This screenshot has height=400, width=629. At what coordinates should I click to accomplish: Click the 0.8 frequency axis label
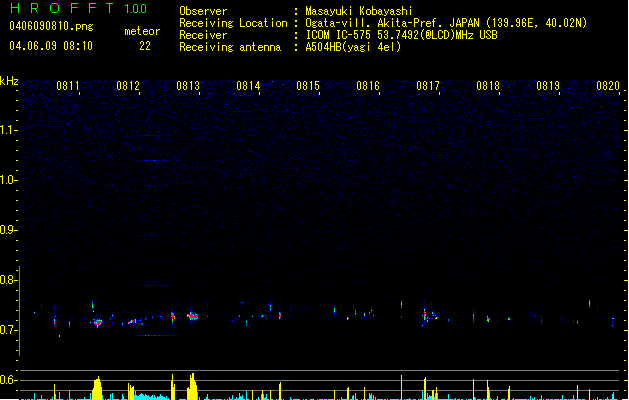[8, 280]
